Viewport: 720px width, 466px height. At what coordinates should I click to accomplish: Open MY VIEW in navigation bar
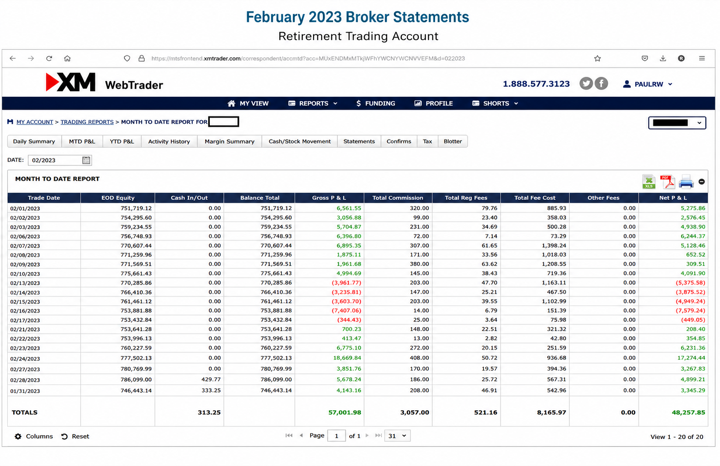pos(248,103)
